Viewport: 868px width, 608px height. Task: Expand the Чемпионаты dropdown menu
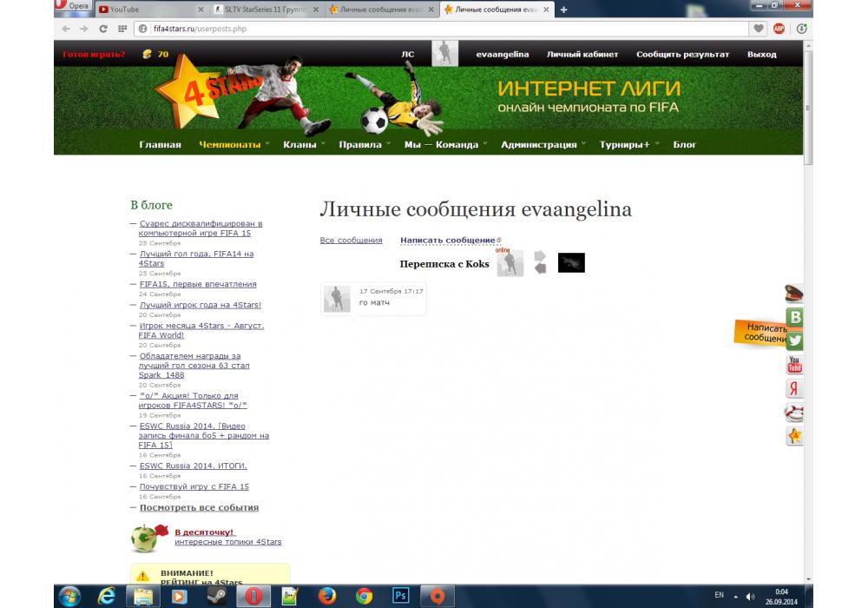233,145
